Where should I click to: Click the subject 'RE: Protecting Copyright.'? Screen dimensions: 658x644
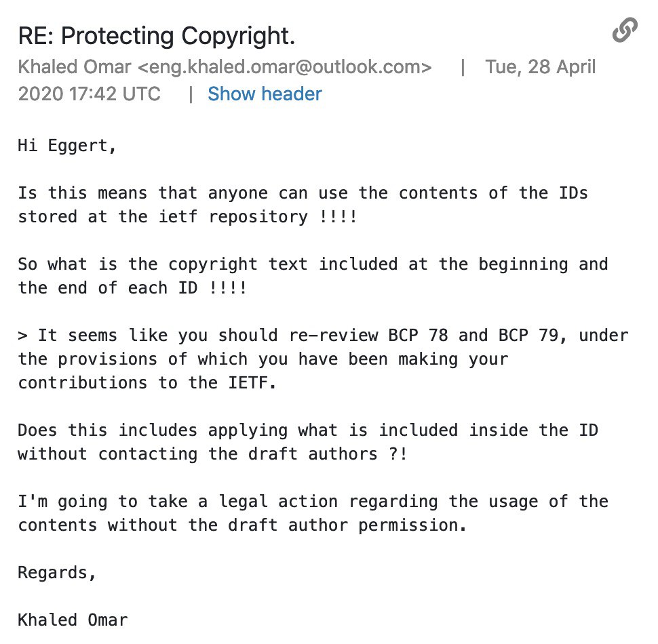[156, 37]
